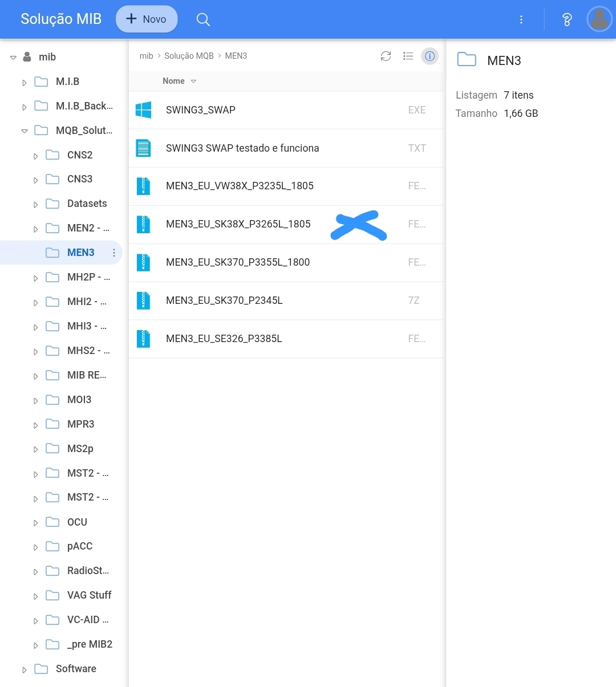616x687 pixels.
Task: Click the Novo button
Action: [x=147, y=19]
